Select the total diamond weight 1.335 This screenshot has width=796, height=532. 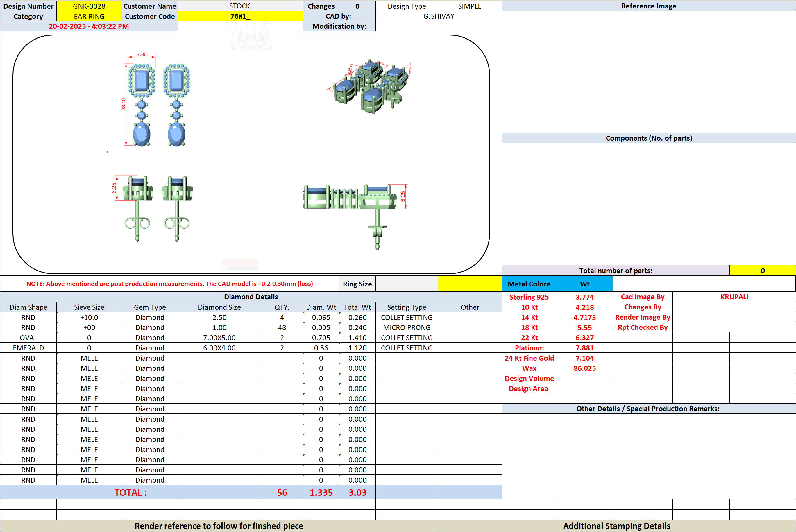[321, 492]
